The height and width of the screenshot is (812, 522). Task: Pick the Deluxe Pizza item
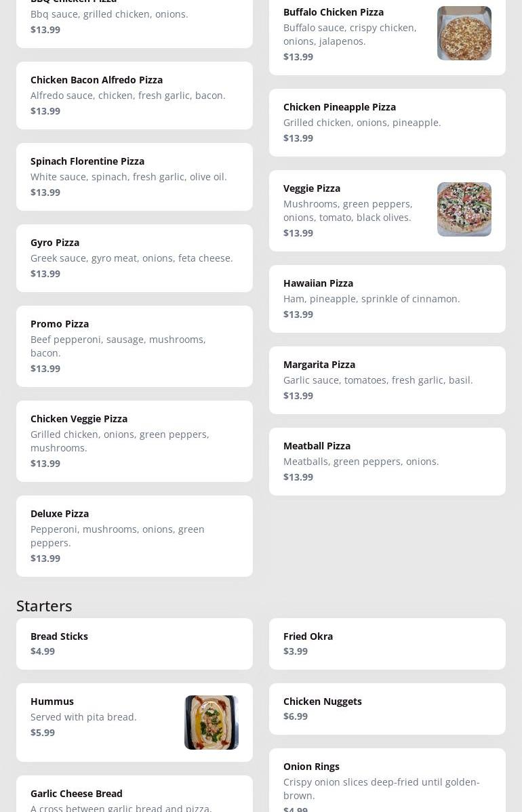click(x=134, y=536)
